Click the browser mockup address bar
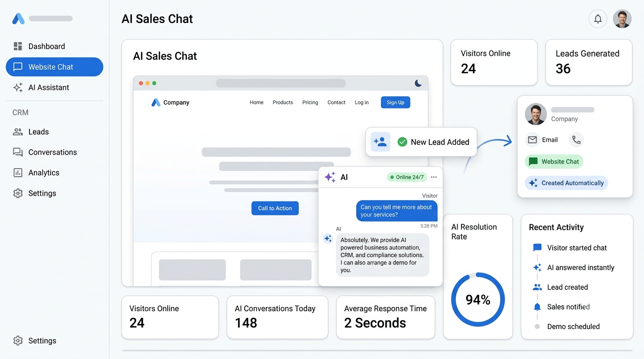 pos(281,83)
